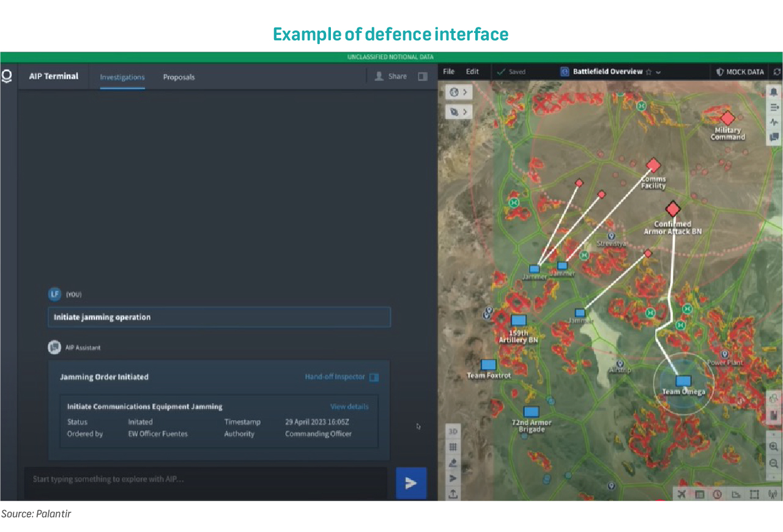Image resolution: width=783 pixels, height=532 pixels.
Task: Click the airplane icon in bottom map toolbar
Action: coord(682,494)
